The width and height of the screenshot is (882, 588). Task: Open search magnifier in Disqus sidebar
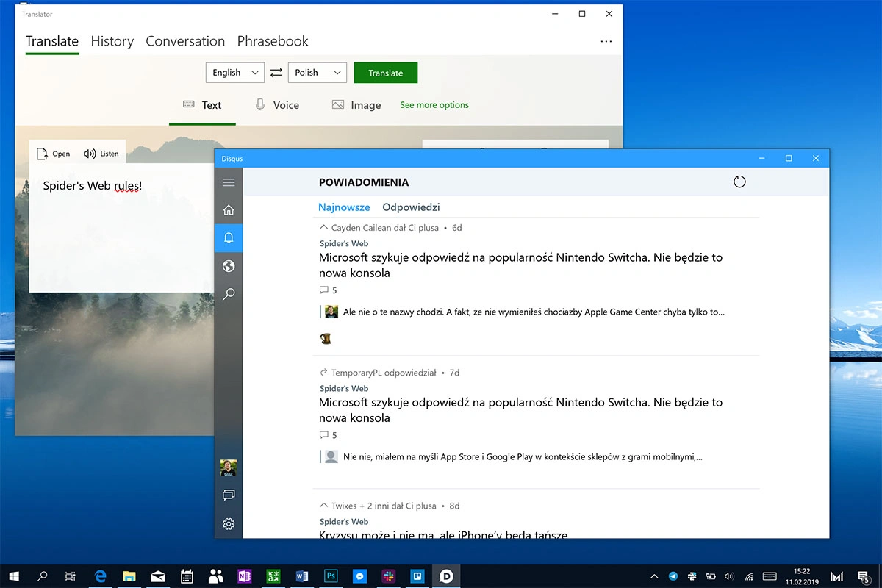[x=229, y=294]
